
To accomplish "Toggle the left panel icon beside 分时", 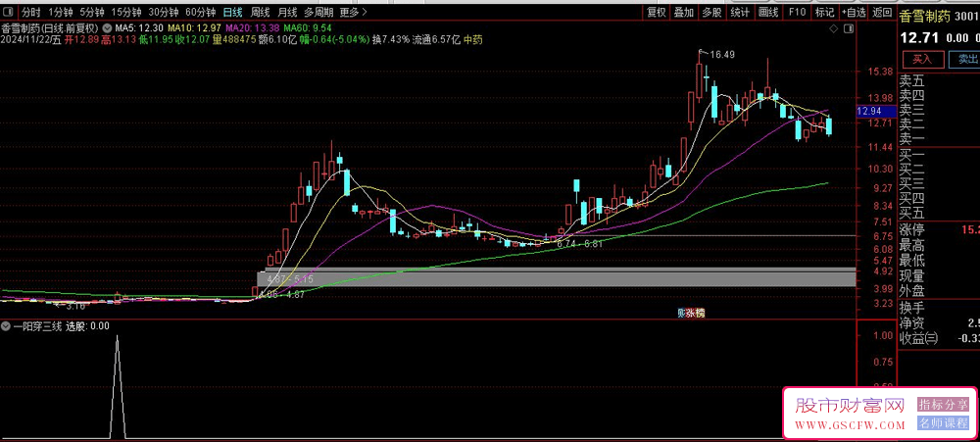I will pyautogui.click(x=8, y=12).
